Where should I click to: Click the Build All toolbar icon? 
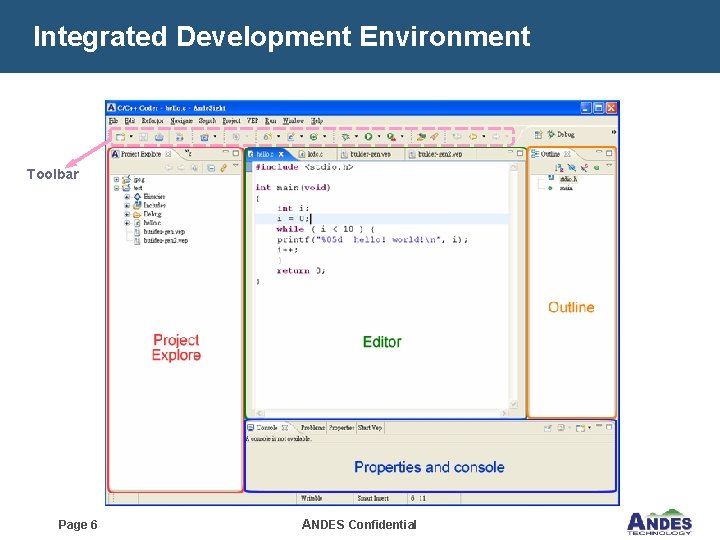pyautogui.click(x=180, y=137)
